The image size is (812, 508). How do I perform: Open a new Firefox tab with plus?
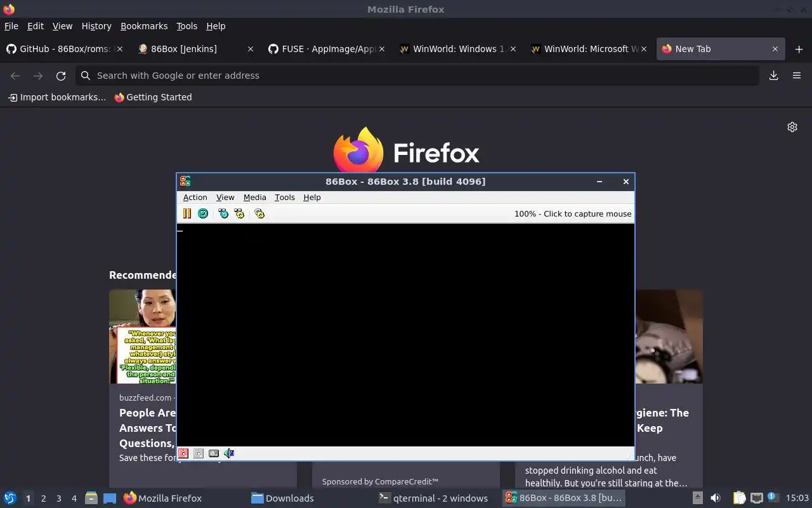click(799, 49)
